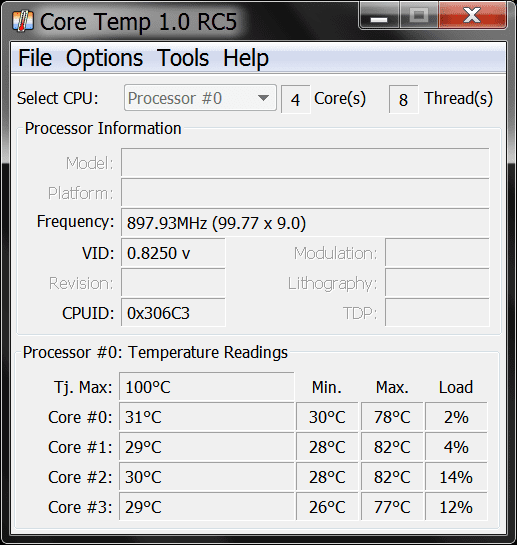
Task: Minimize the Core Temp window
Action: (379, 16)
